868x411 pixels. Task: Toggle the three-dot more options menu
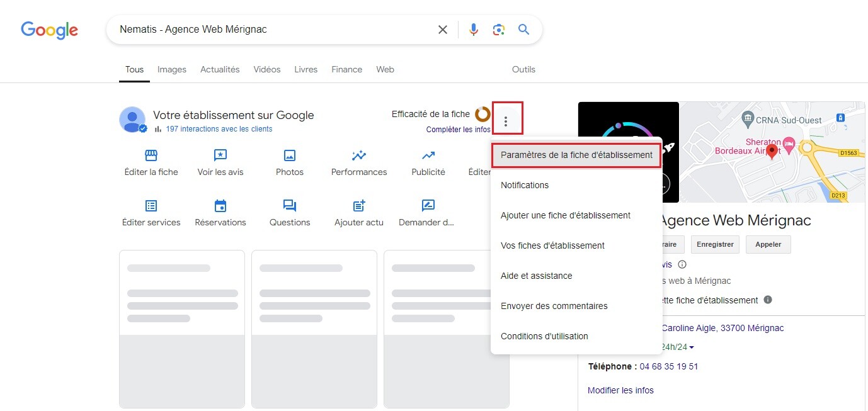pos(505,121)
